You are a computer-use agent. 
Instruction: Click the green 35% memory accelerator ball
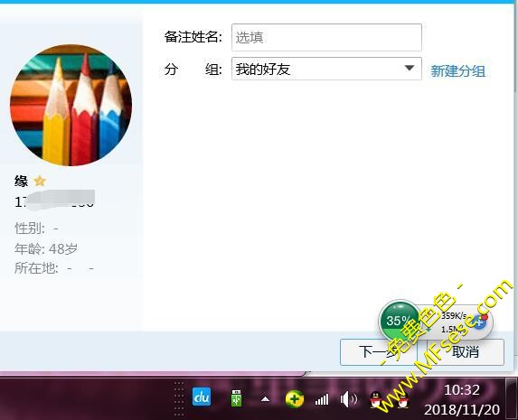click(x=400, y=321)
